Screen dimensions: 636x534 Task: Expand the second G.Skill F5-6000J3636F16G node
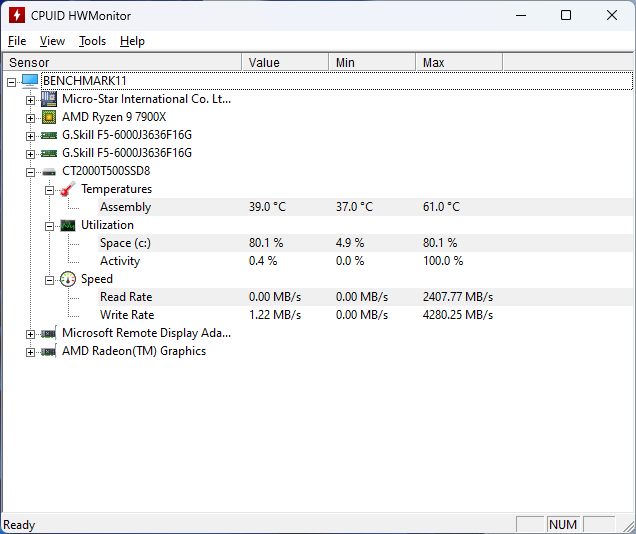click(x=30, y=154)
